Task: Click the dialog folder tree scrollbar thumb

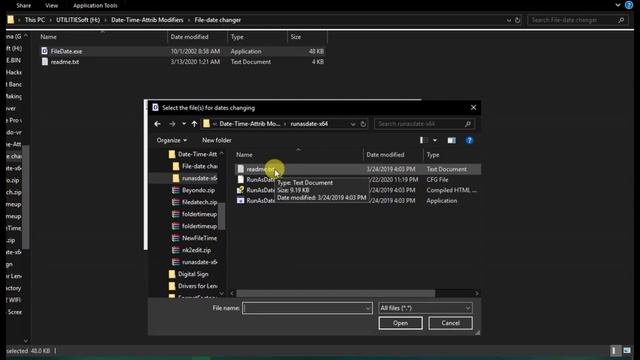Action: [222, 216]
